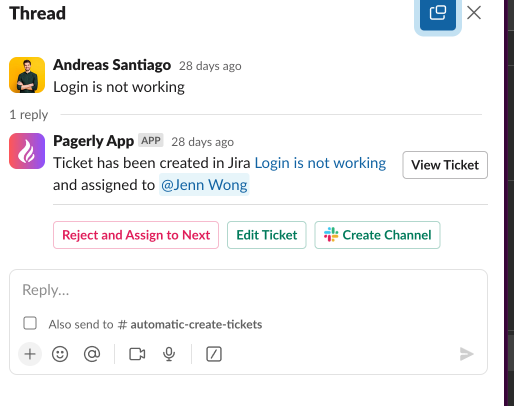Click the Edit Ticket button
Screen dimensions: 514x406
point(267,235)
